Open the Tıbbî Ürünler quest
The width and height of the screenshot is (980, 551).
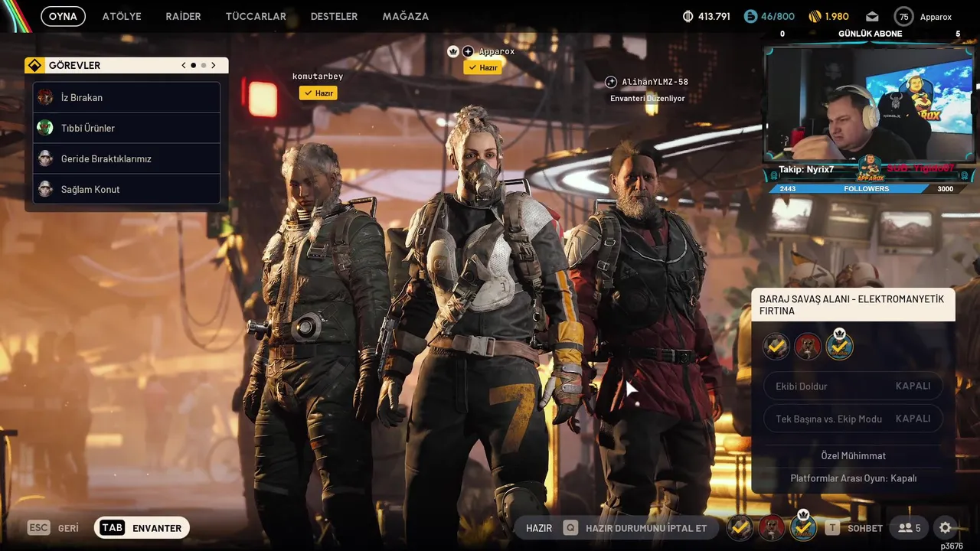coord(126,128)
